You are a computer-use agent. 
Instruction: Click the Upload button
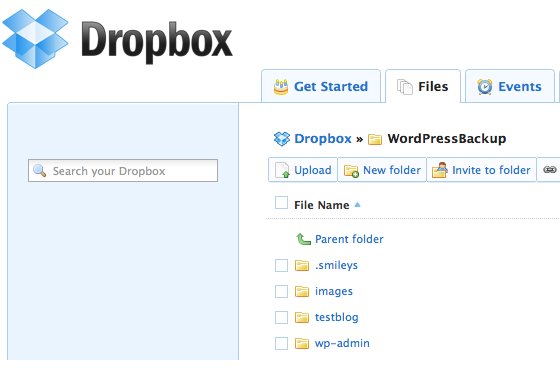pyautogui.click(x=303, y=170)
